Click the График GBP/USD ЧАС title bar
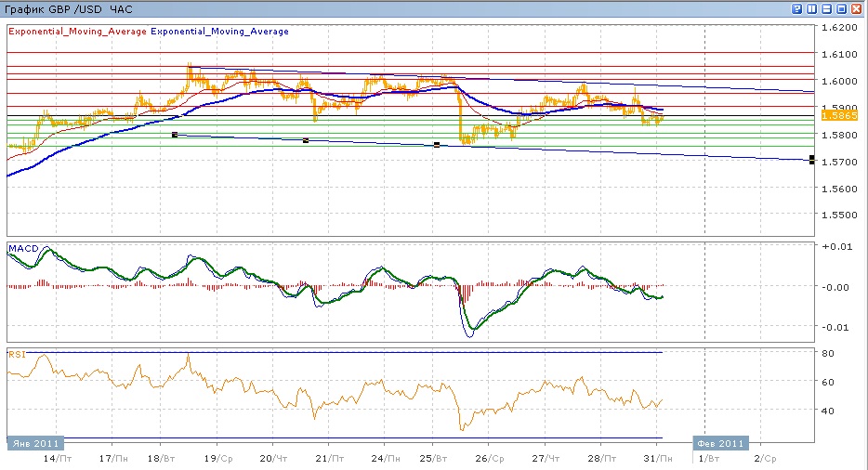Image resolution: width=868 pixels, height=470 pixels. pos(69,9)
